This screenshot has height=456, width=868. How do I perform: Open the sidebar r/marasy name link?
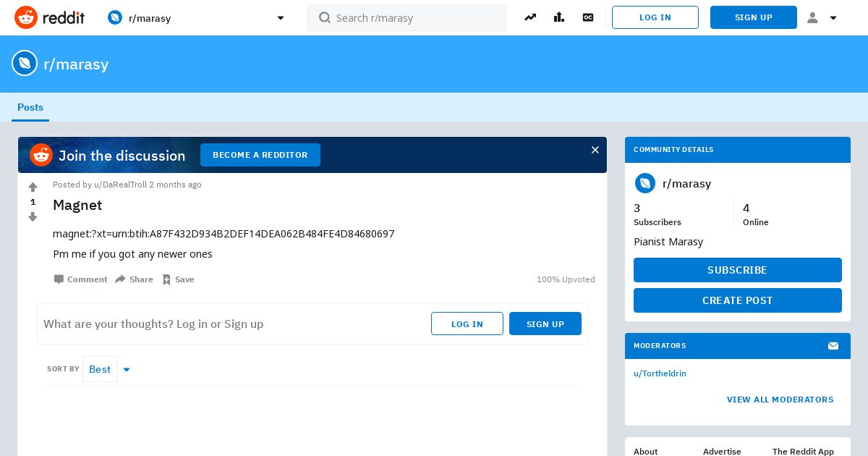686,184
